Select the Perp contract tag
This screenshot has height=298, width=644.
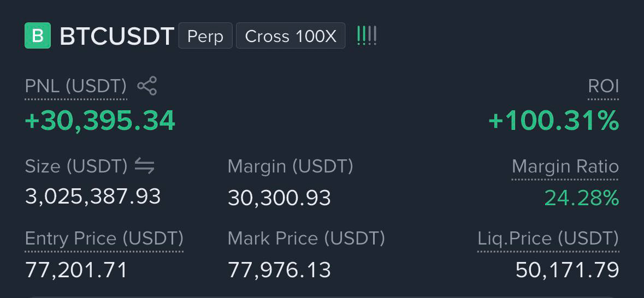205,35
